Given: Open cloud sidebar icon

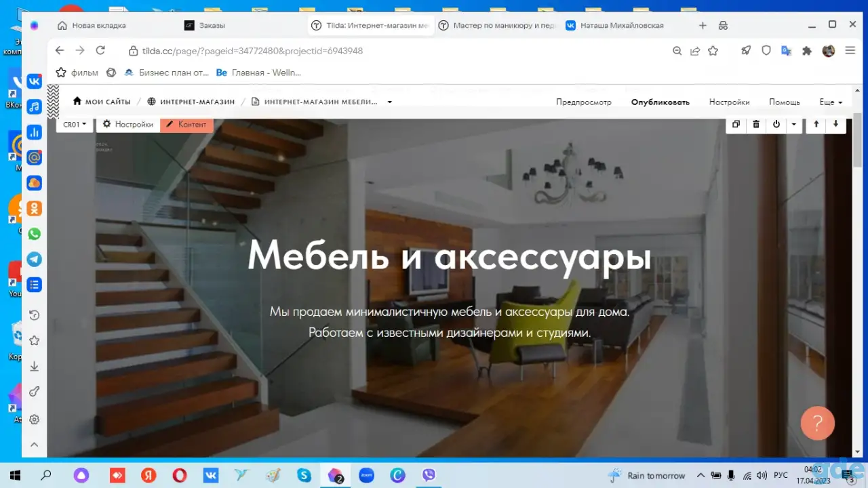Looking at the screenshot, I should 34,183.
